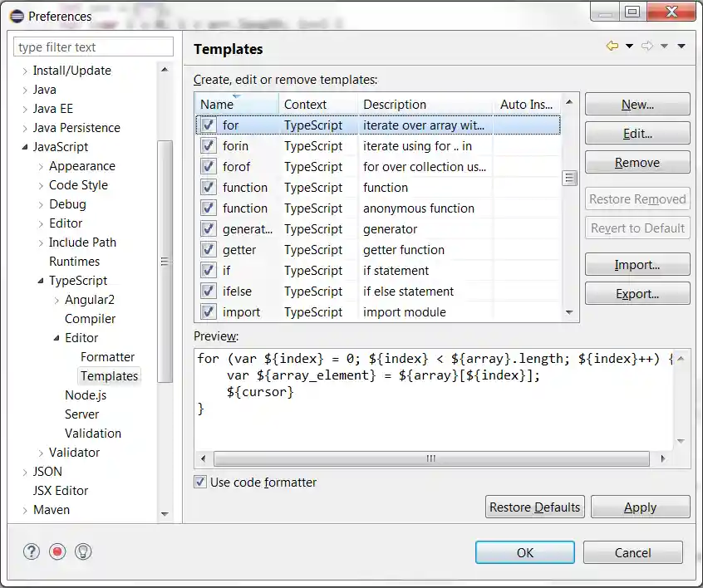
Task: Click the type filter text field
Action: pyautogui.click(x=92, y=47)
